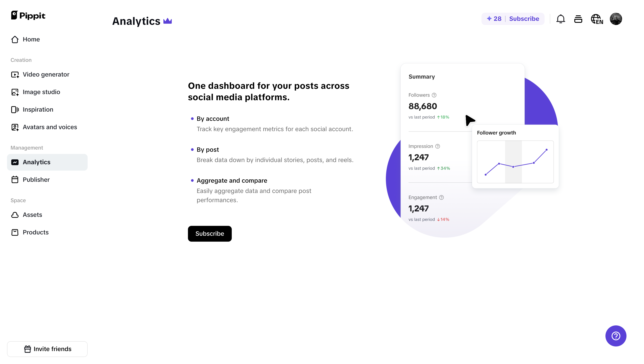Change the language from EN

(597, 19)
